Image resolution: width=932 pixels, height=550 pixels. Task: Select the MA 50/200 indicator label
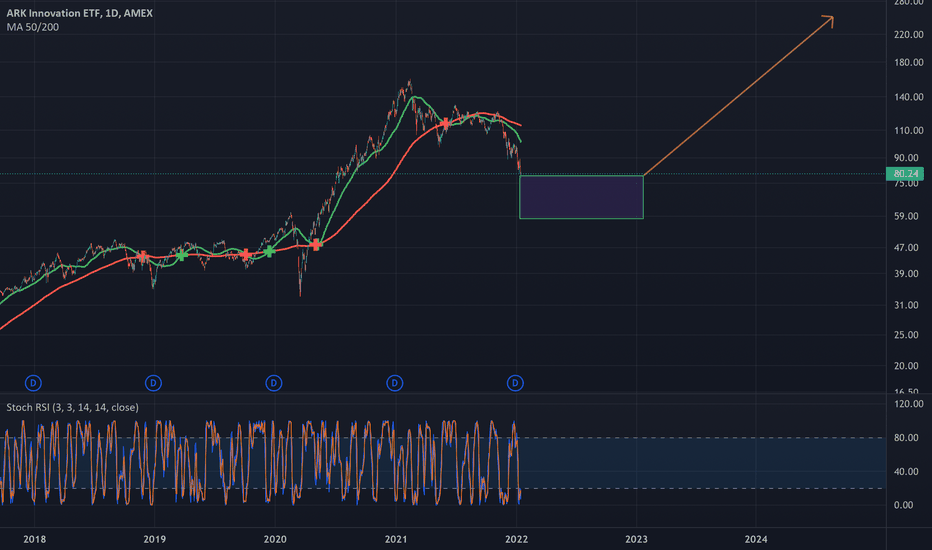[33, 27]
